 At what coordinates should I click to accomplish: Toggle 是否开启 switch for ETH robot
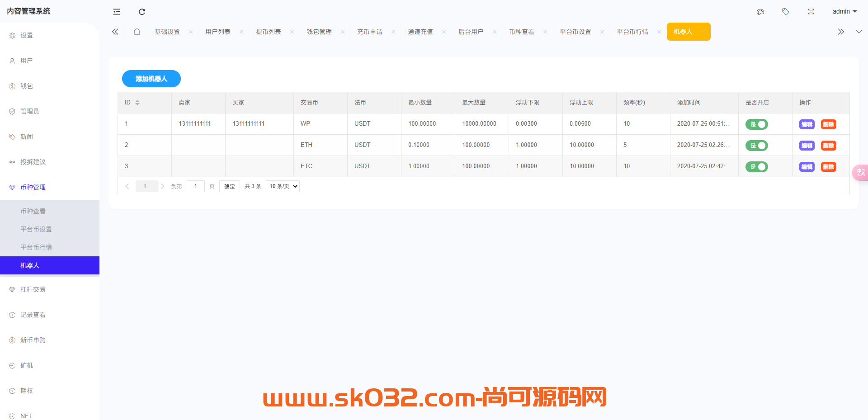757,146
